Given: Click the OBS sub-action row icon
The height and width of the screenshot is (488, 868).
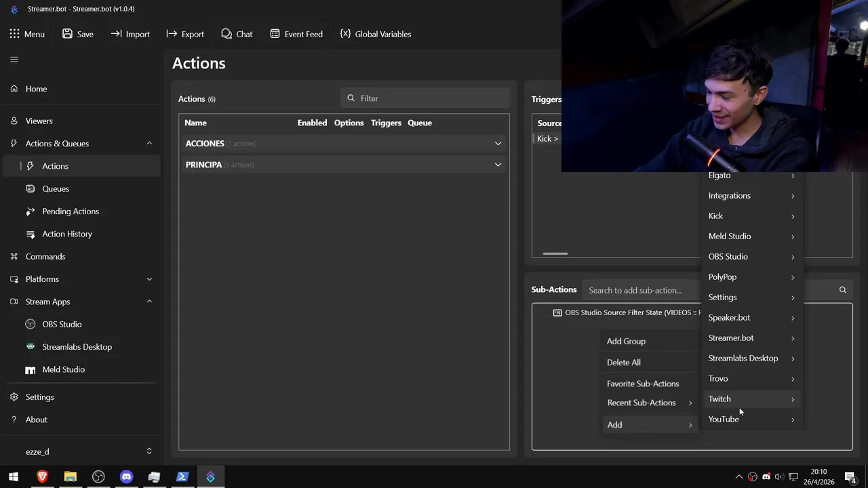Looking at the screenshot, I should (557, 312).
